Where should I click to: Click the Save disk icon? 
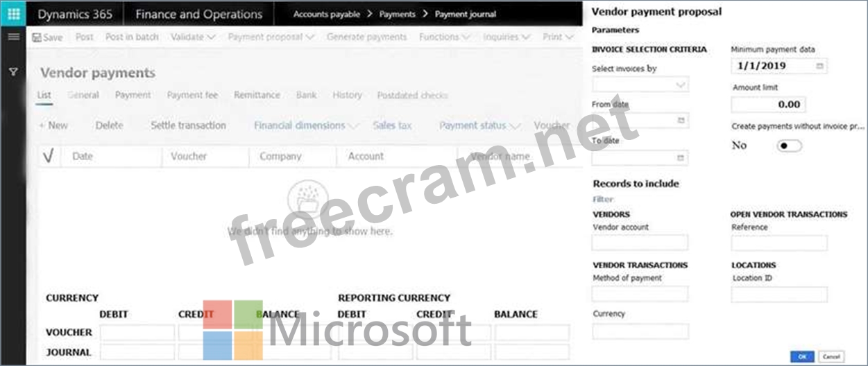coord(37,37)
